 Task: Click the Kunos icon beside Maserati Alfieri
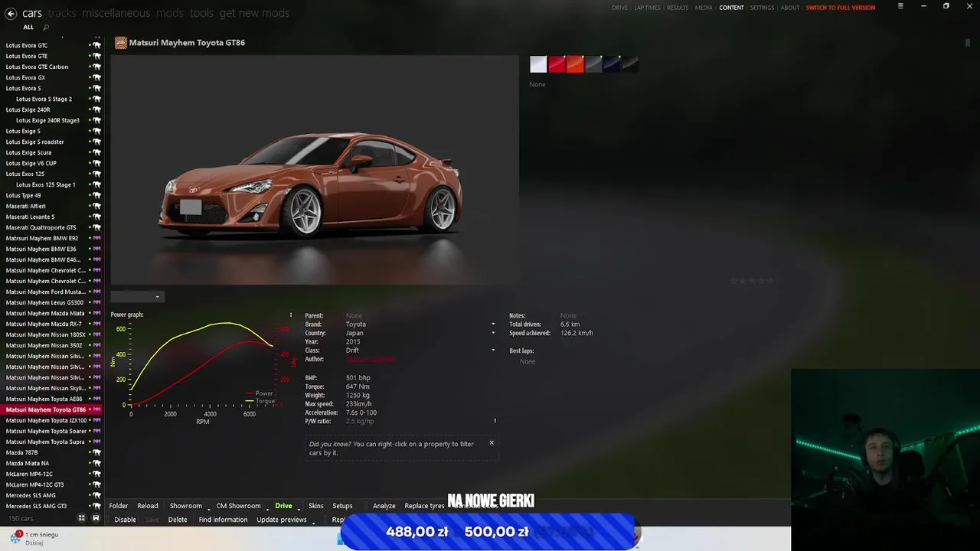pyautogui.click(x=96, y=206)
